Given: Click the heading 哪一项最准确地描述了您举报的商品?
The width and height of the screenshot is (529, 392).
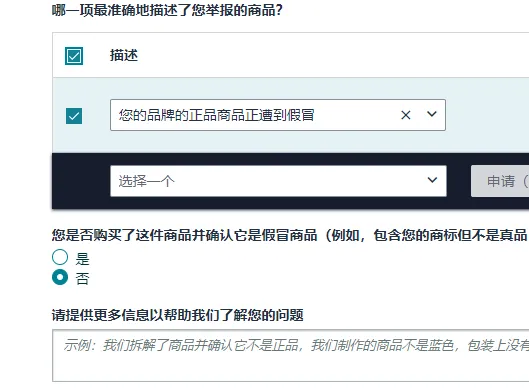Looking at the screenshot, I should click(167, 10).
